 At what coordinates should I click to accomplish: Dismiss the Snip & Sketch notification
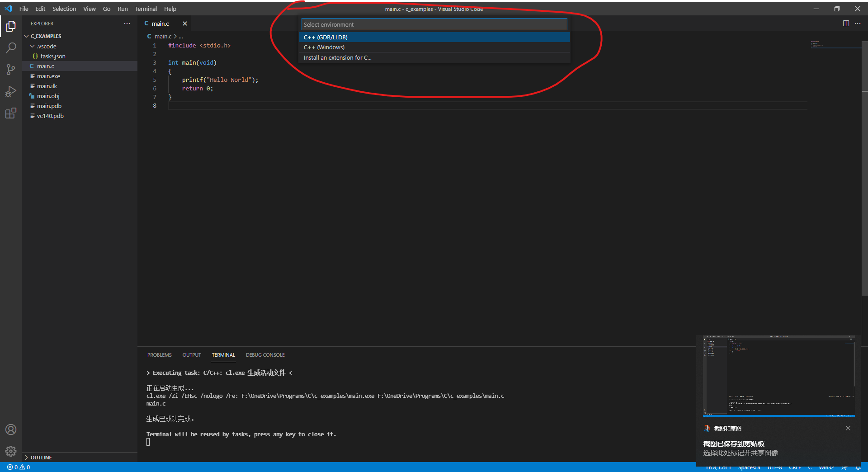click(x=848, y=428)
